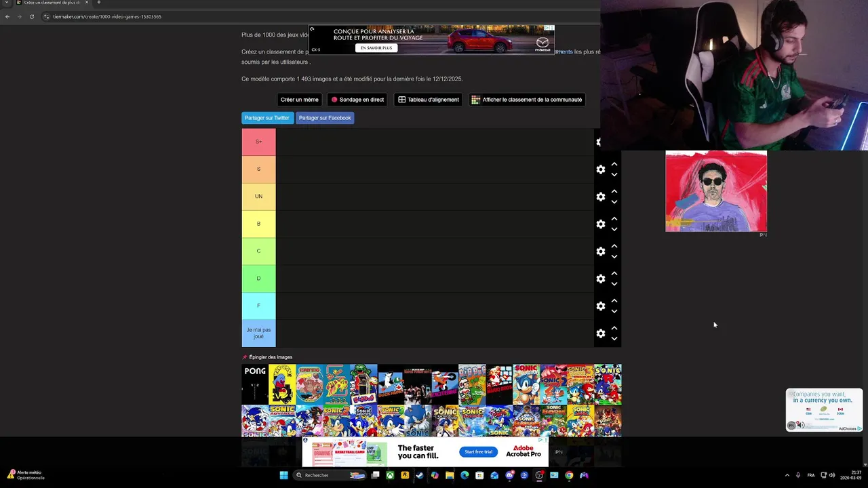Move F tier row up
Image resolution: width=868 pixels, height=488 pixels.
tap(614, 300)
